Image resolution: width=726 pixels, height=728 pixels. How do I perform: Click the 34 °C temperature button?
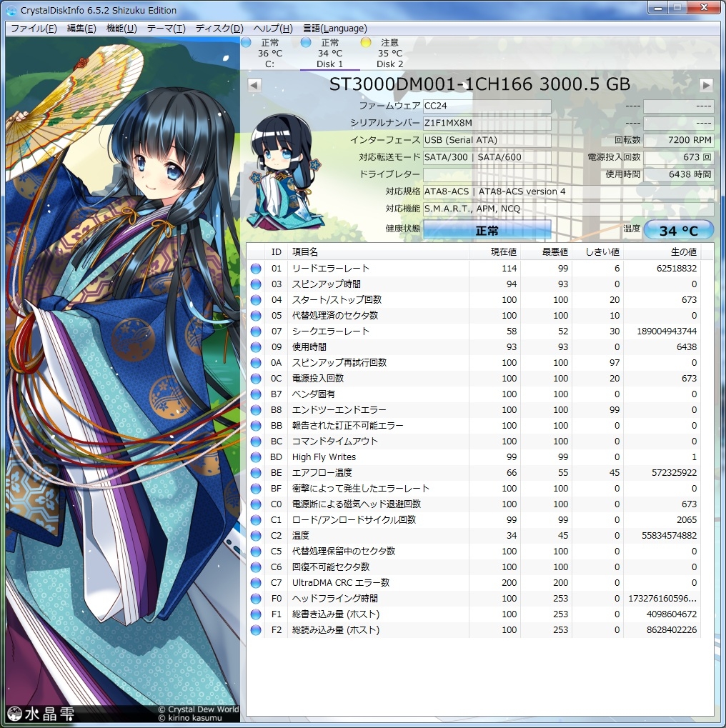coord(679,230)
